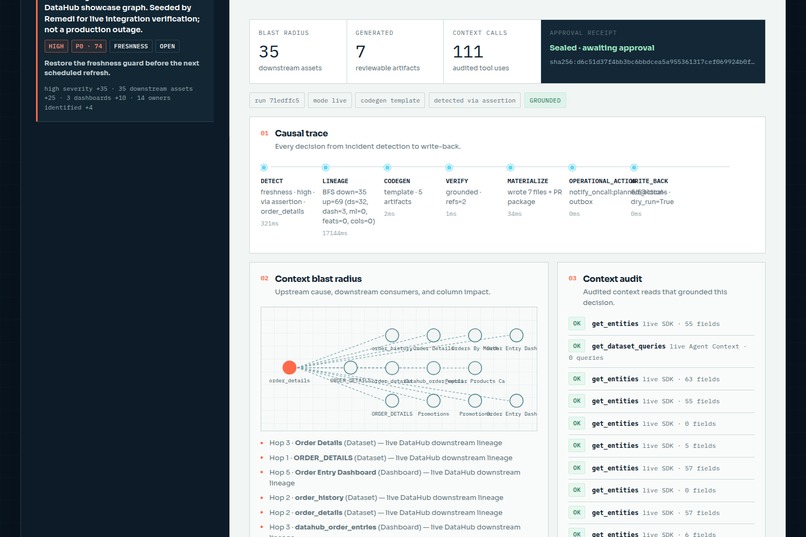Select the order_history graph node
806x537 pixels.
(392, 336)
